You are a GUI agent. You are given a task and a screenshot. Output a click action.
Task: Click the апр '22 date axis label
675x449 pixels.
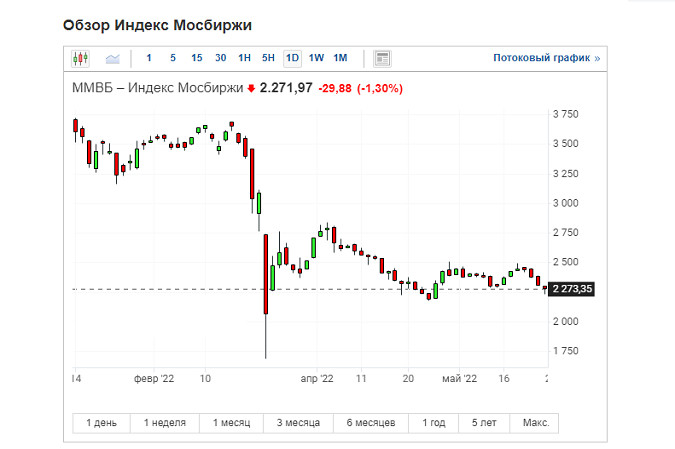point(317,378)
